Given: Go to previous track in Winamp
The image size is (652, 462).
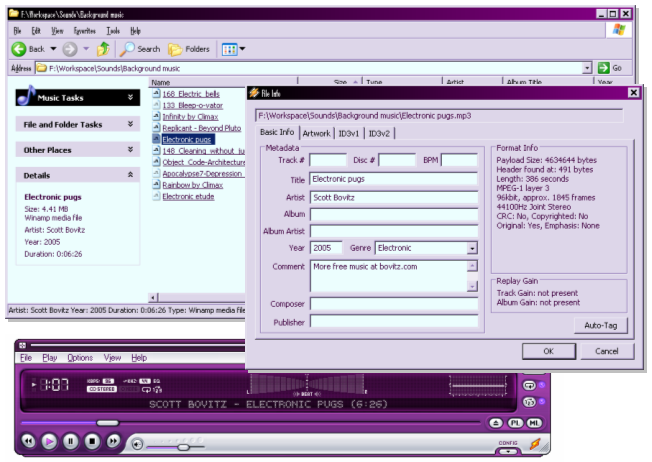Looking at the screenshot, I should [x=28, y=440].
